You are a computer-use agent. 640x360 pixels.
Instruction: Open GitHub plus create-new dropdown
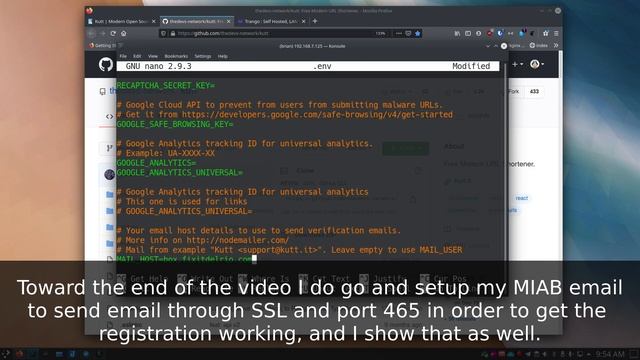tap(518, 64)
